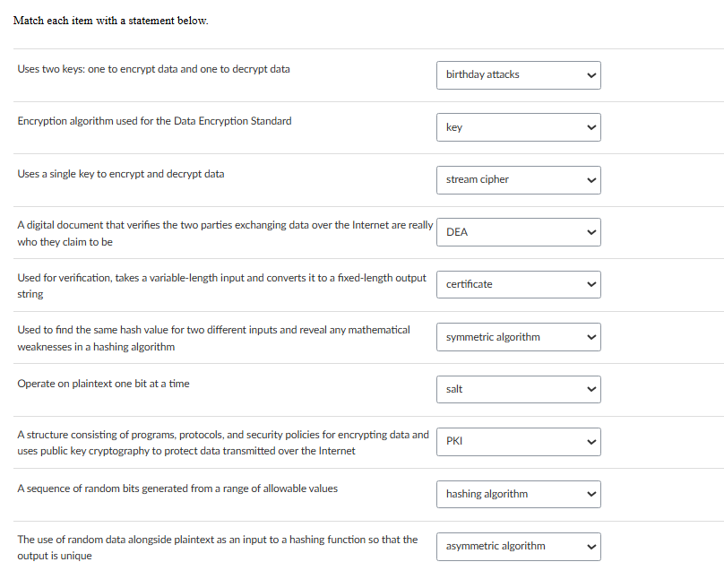
Task: Click the "sequence of random bits" statement
Action: 177,489
